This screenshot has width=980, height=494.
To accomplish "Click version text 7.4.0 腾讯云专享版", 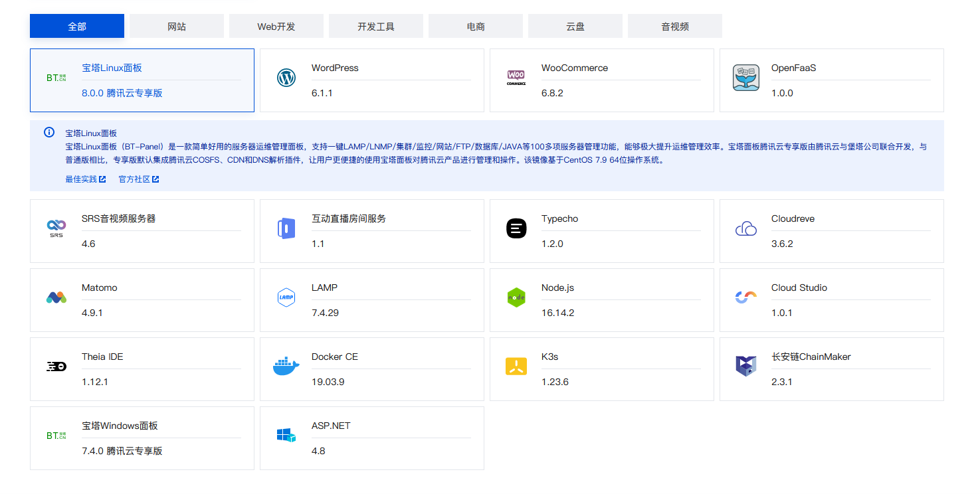I will 122,451.
